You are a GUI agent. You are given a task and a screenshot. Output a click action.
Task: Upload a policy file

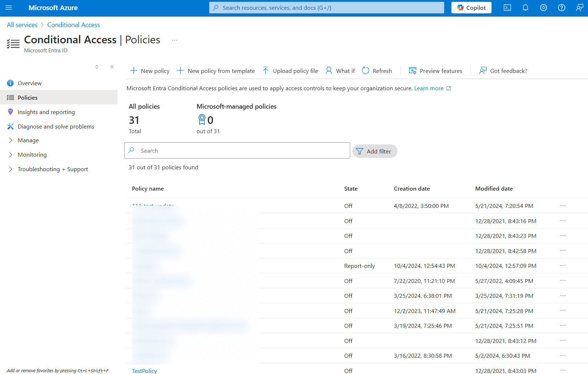289,70
